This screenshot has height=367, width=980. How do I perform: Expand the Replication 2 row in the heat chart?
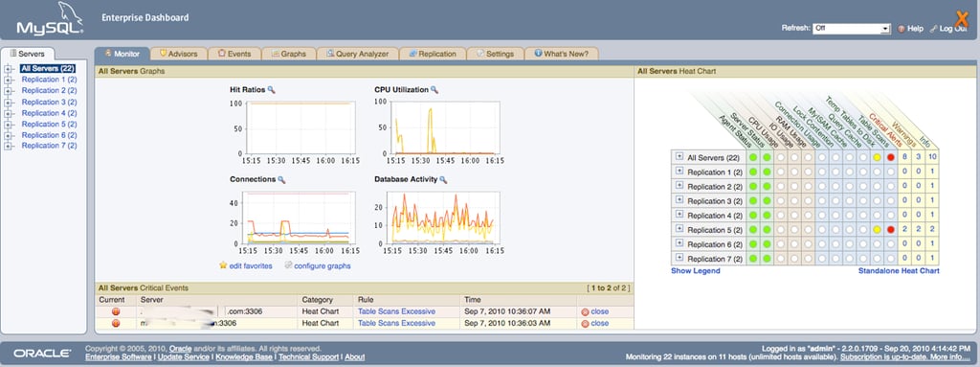click(x=679, y=186)
